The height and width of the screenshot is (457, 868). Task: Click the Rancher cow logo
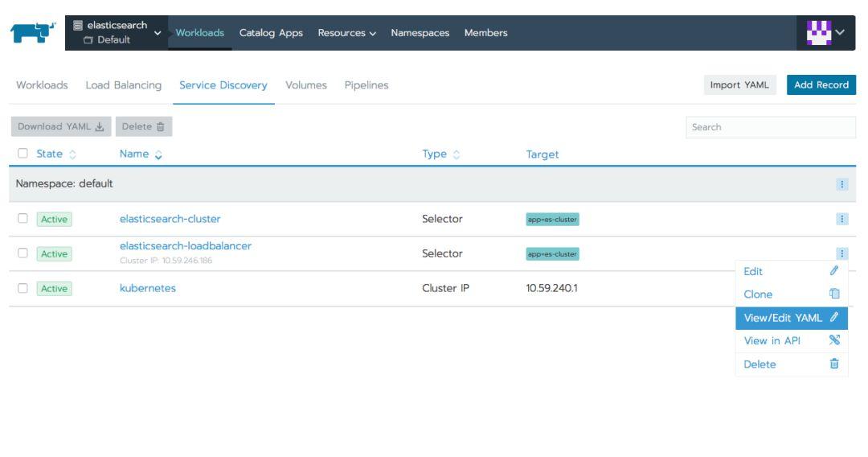tap(33, 33)
